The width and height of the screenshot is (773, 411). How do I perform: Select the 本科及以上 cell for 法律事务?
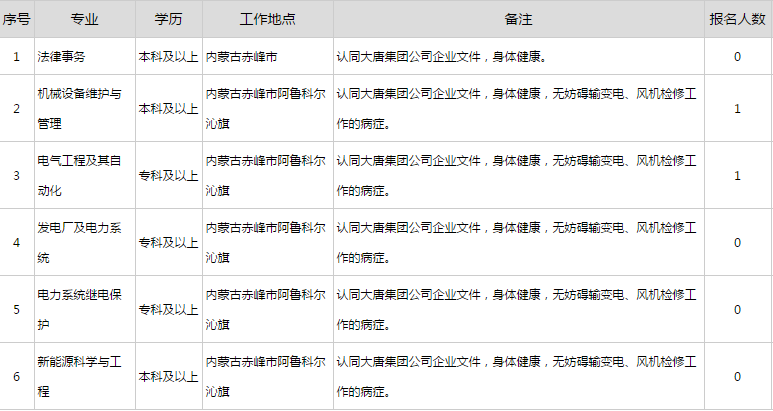[x=168, y=56]
